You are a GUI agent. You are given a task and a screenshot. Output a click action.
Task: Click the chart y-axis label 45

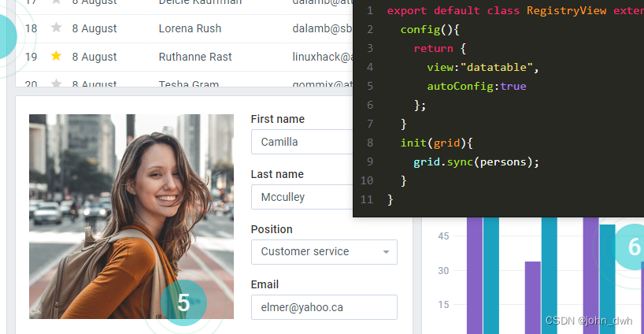coord(443,236)
